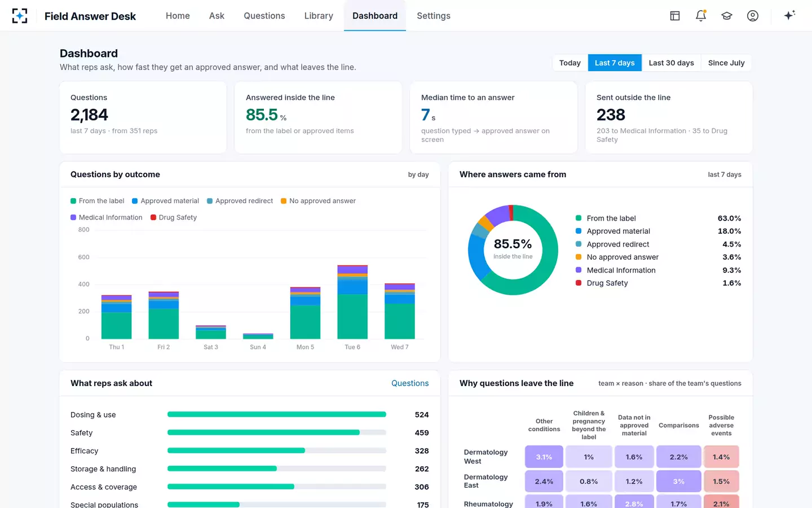The height and width of the screenshot is (508, 812).
Task: Toggle Approved material in bar chart legend
Action: 166,201
